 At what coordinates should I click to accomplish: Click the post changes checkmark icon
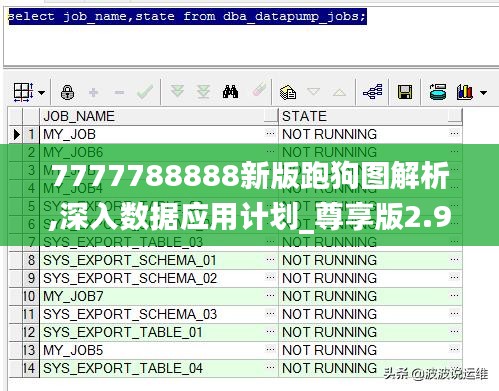click(145, 92)
